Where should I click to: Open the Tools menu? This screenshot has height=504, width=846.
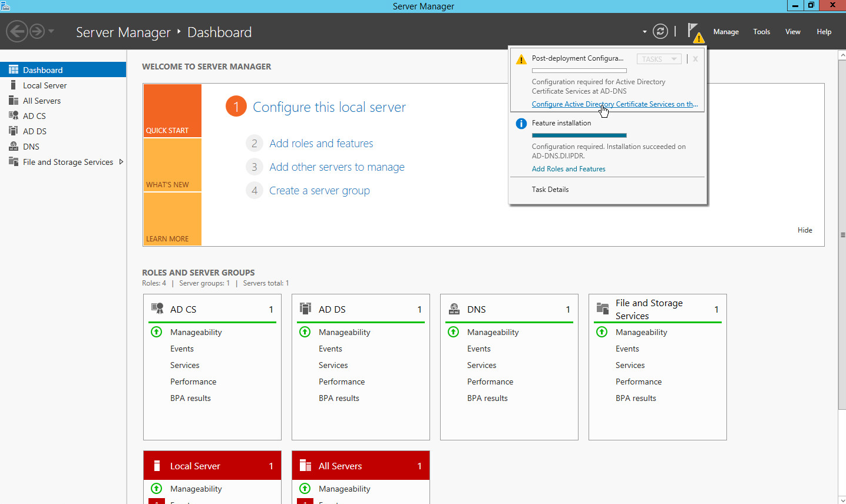(x=761, y=32)
